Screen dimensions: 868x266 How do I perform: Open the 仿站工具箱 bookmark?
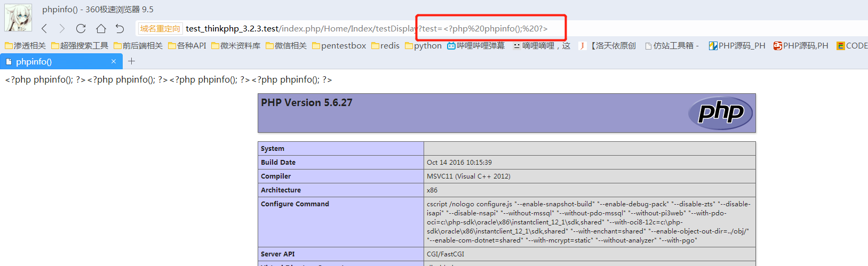[x=672, y=46]
